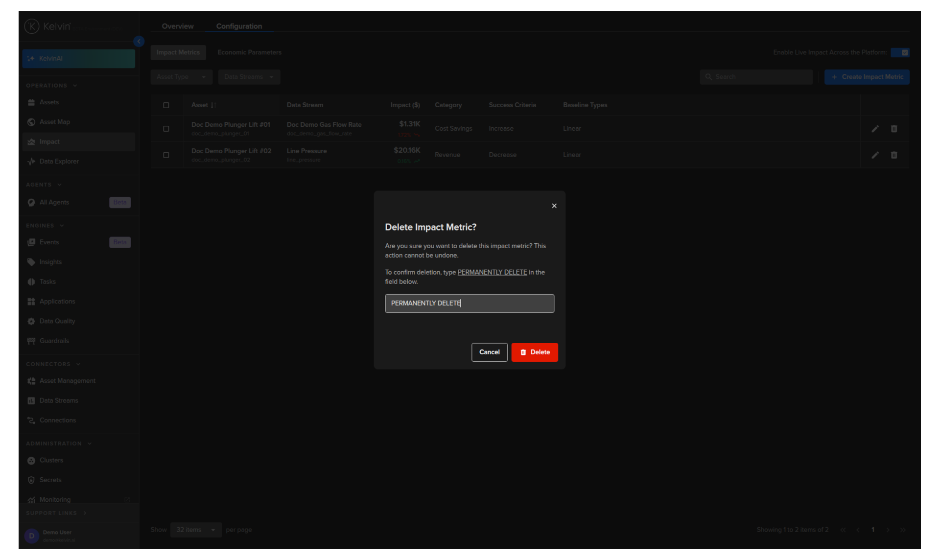The width and height of the screenshot is (940, 560).
Task: Open Events in the sidebar
Action: coord(78,242)
